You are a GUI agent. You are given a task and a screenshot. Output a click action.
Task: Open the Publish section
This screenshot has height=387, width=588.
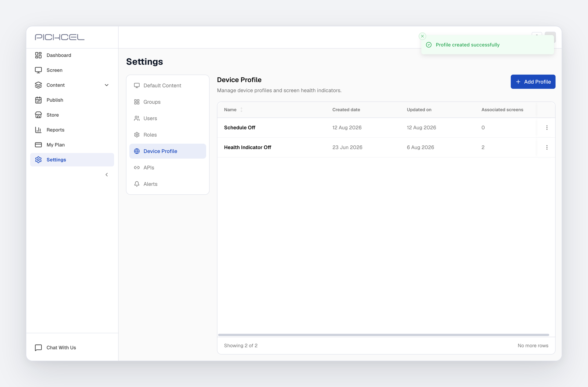(x=72, y=100)
